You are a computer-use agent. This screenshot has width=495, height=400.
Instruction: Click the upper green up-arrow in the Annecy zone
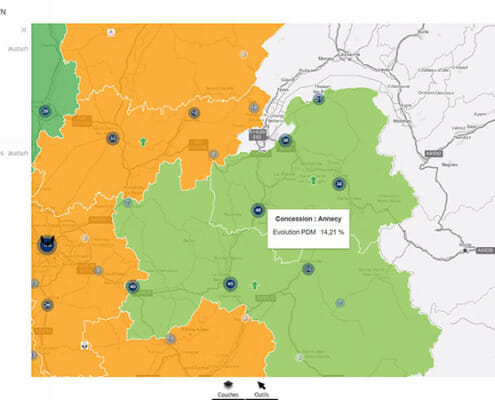point(313,180)
